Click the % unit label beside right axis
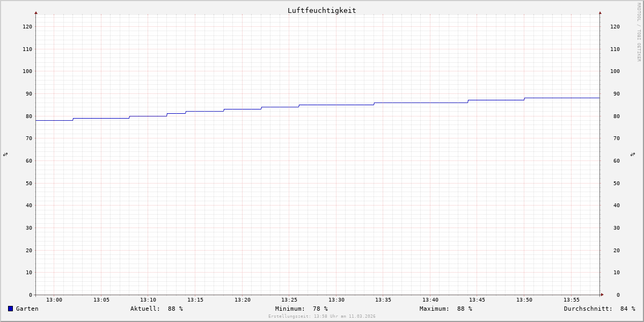Screen dimensions: 644x322 coord(633,154)
